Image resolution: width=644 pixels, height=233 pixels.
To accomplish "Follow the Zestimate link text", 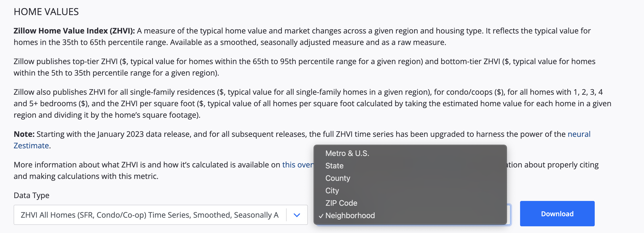I will [x=31, y=146].
